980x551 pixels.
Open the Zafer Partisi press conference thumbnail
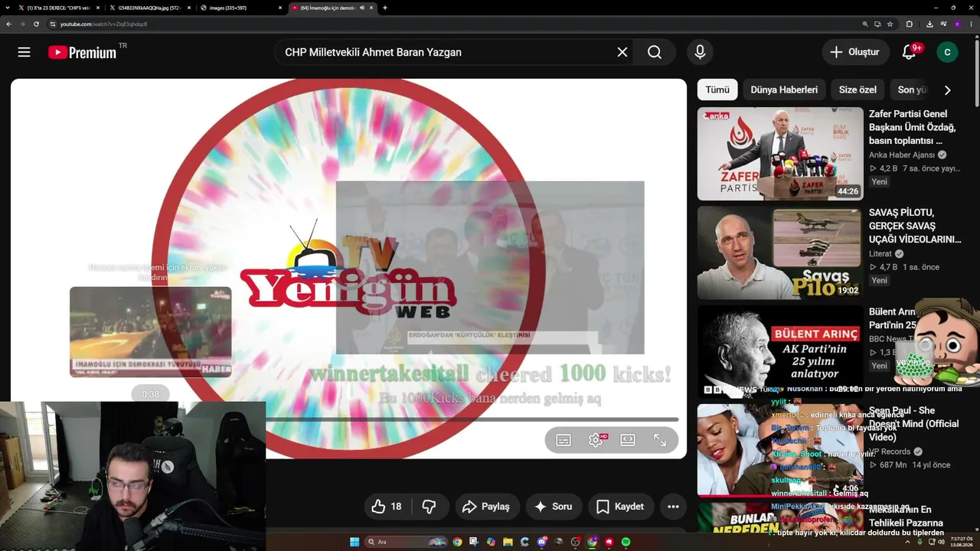[780, 154]
